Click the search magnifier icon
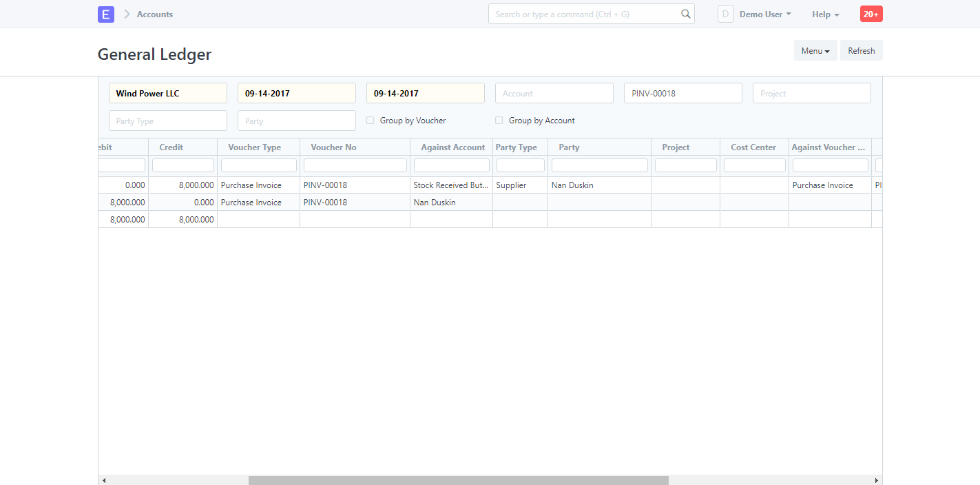The height and width of the screenshot is (485, 980). click(685, 13)
